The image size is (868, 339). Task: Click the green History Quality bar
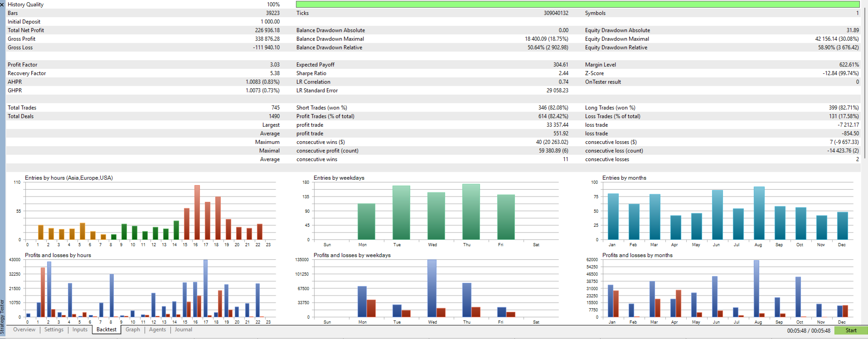[x=577, y=5]
